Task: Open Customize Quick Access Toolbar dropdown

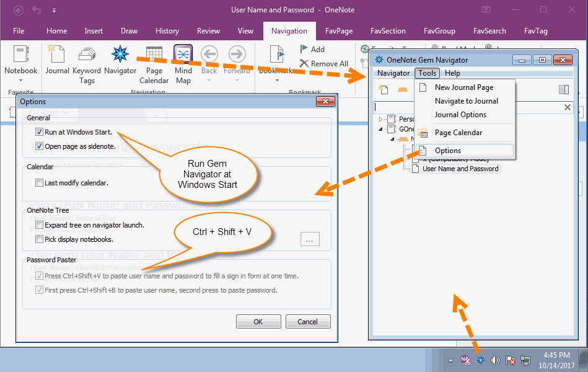Action: tap(54, 11)
